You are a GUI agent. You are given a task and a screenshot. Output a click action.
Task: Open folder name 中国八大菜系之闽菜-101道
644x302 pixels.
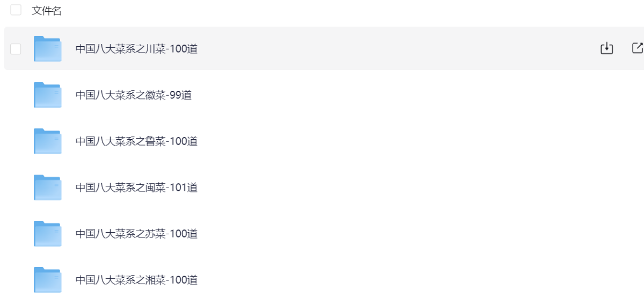click(136, 188)
